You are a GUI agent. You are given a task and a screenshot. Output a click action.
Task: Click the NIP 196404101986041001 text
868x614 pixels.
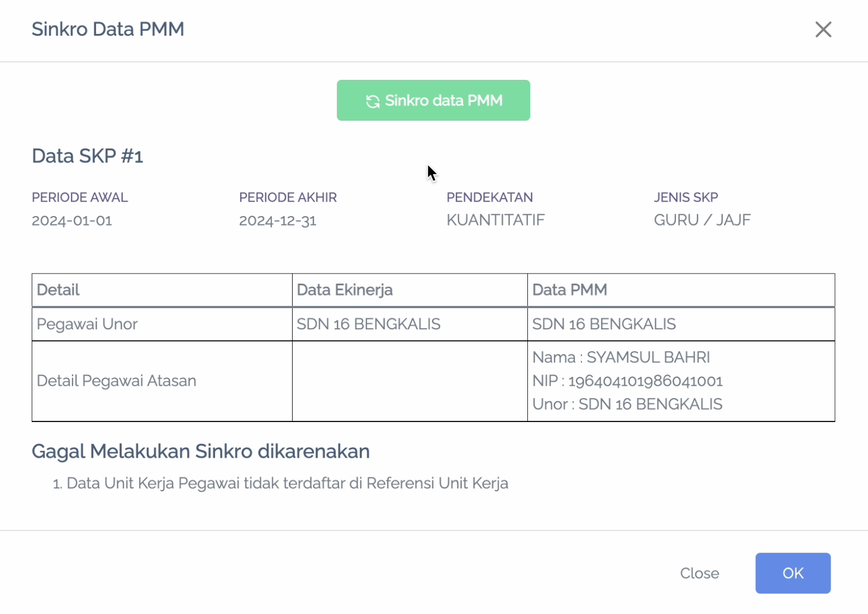(x=627, y=381)
